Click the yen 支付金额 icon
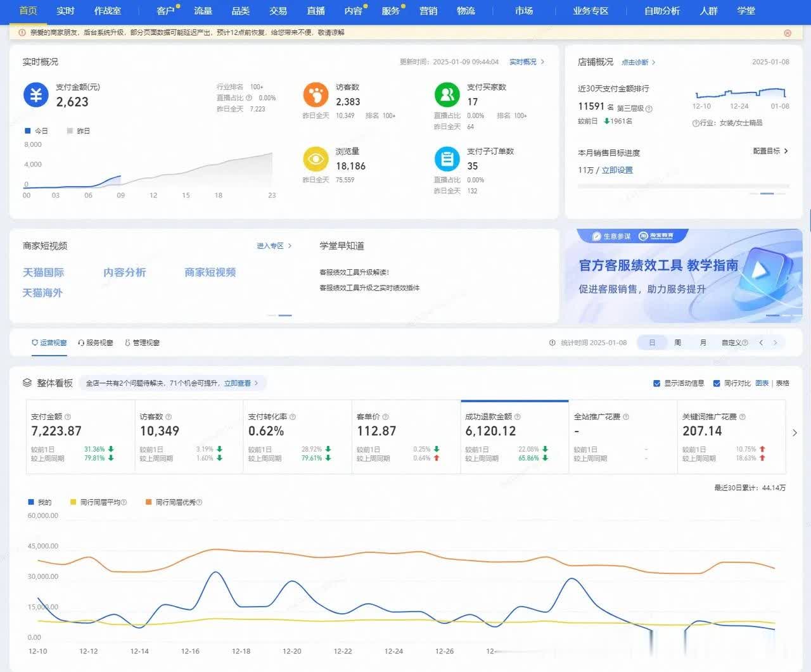This screenshot has width=811, height=672. pos(36,95)
